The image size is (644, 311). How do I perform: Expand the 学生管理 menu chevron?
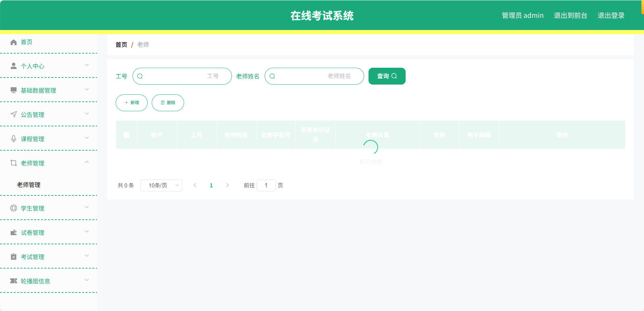pyautogui.click(x=87, y=207)
